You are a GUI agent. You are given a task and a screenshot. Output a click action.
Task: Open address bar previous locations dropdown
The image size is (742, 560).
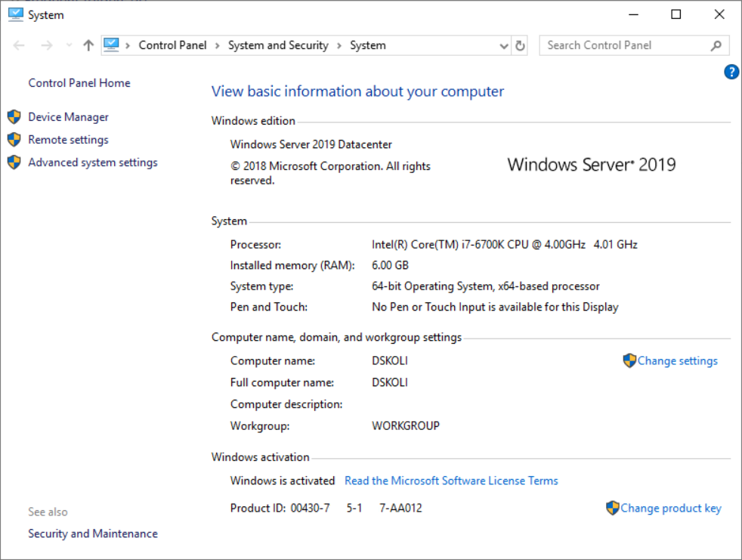point(504,46)
